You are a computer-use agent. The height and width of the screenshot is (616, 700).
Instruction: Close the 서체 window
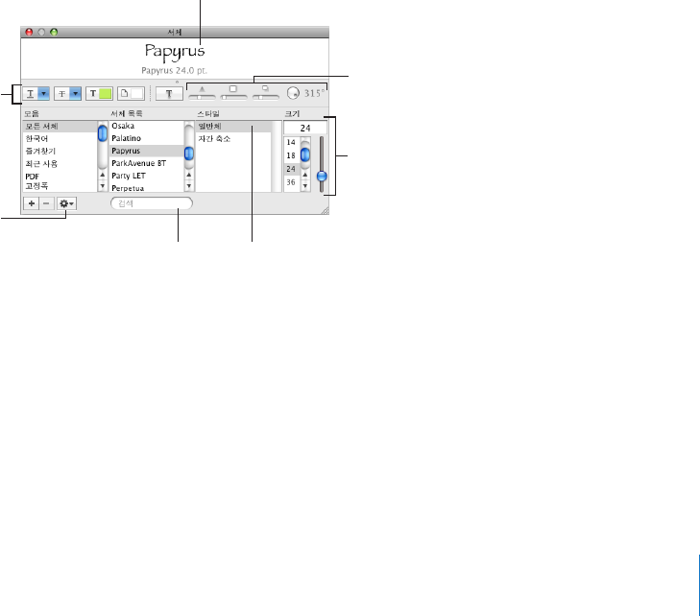click(29, 32)
